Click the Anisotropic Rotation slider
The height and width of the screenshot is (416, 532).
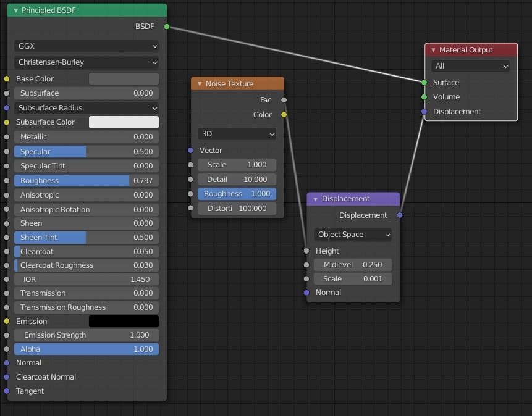[87, 209]
